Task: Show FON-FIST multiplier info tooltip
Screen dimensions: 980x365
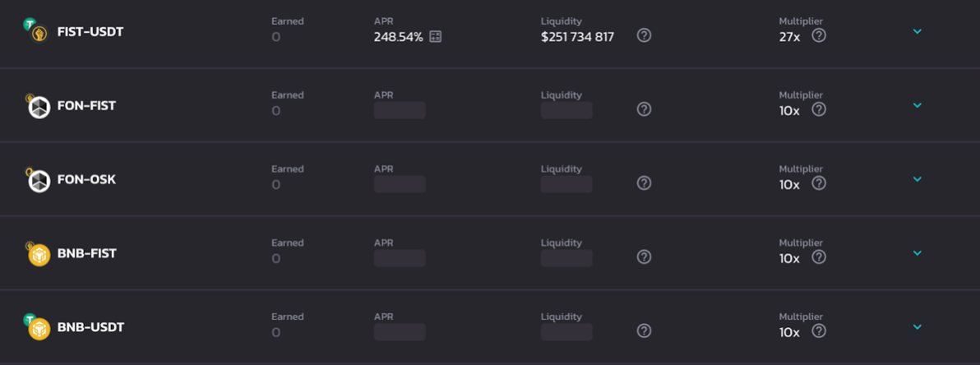Action: click(819, 109)
